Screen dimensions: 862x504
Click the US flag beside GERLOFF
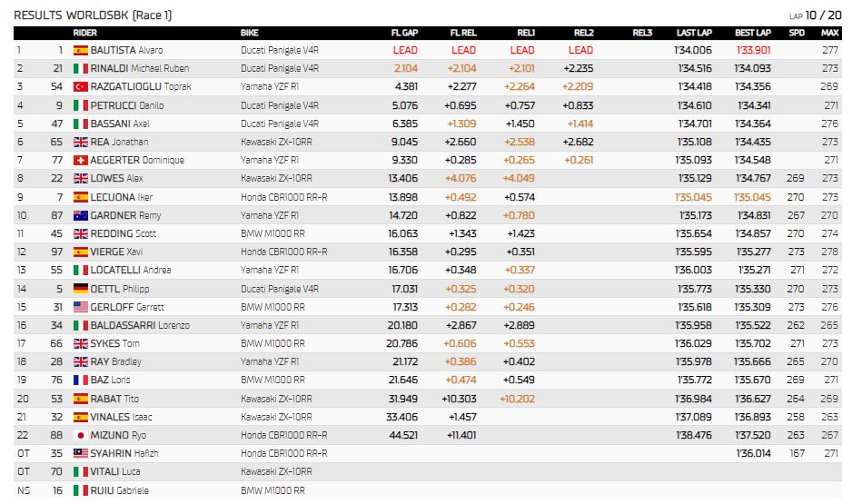click(81, 307)
